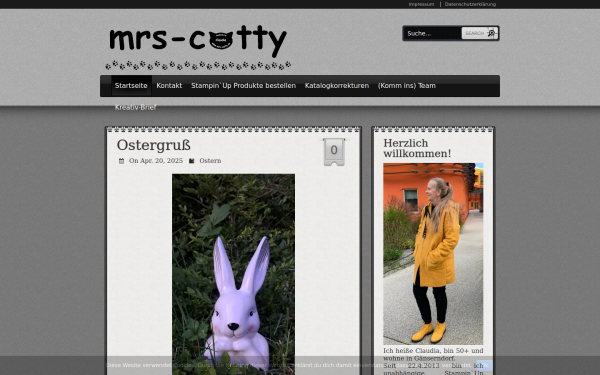Click the calendar icon beside post date
Screen dimensions: 600x375
(121, 161)
